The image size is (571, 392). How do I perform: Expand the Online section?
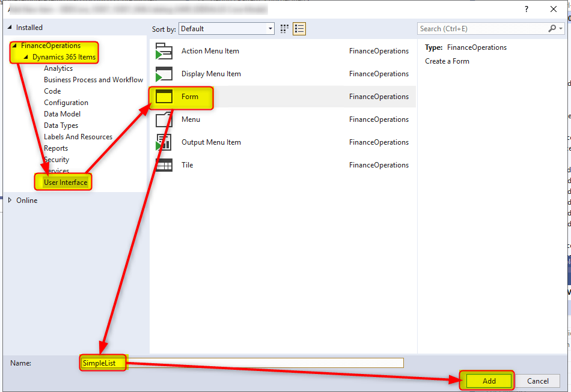[10, 201]
